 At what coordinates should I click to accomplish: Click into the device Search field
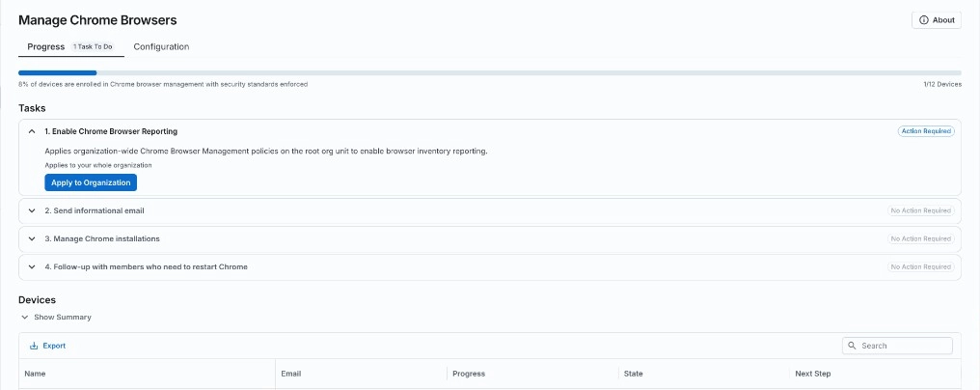(x=897, y=346)
